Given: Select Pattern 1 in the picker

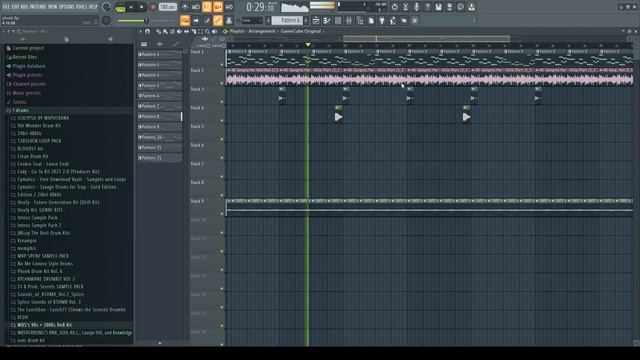Looking at the screenshot, I should click(x=159, y=54).
